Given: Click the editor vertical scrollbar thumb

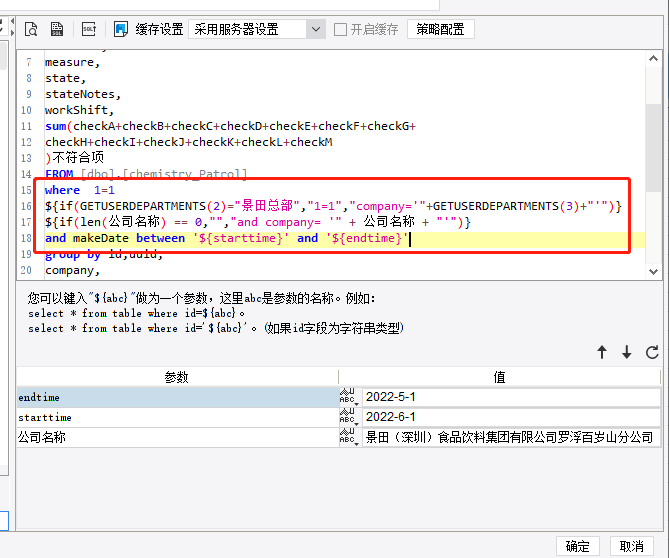Looking at the screenshot, I should tap(653, 147).
